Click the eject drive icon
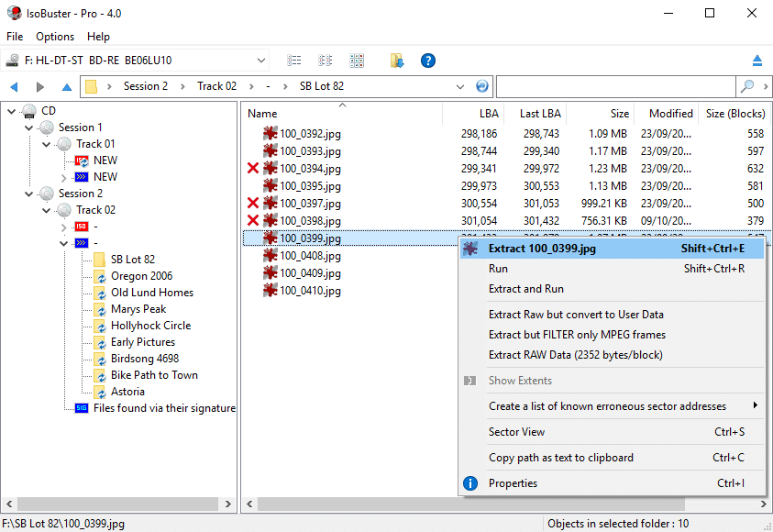The height and width of the screenshot is (532, 773). click(x=757, y=61)
